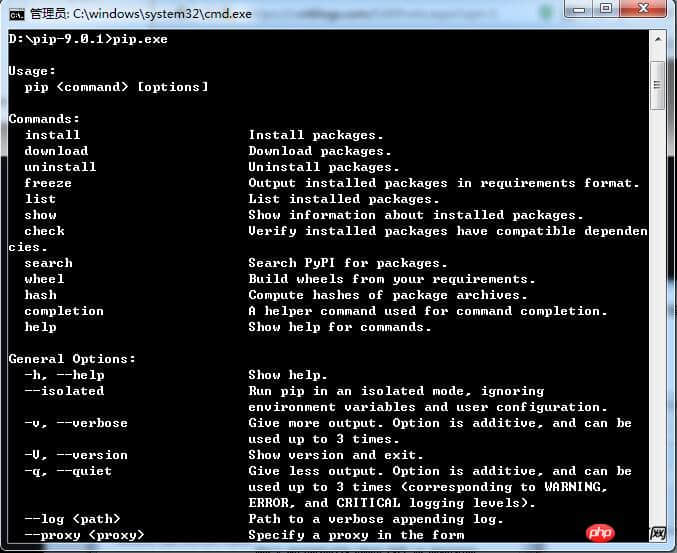Click the 'Commands:' heading
This screenshot has height=553, width=677.
click(44, 119)
